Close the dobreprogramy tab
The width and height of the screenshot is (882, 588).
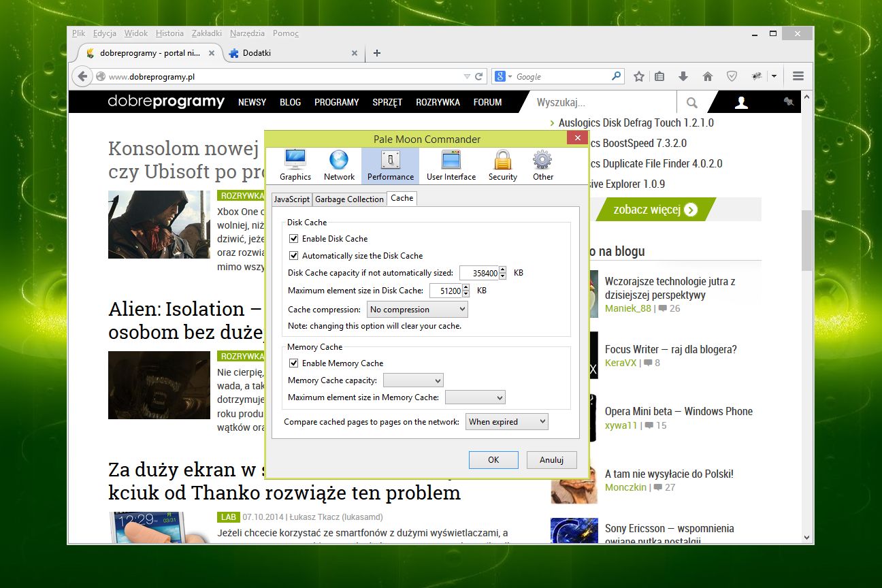point(212,53)
